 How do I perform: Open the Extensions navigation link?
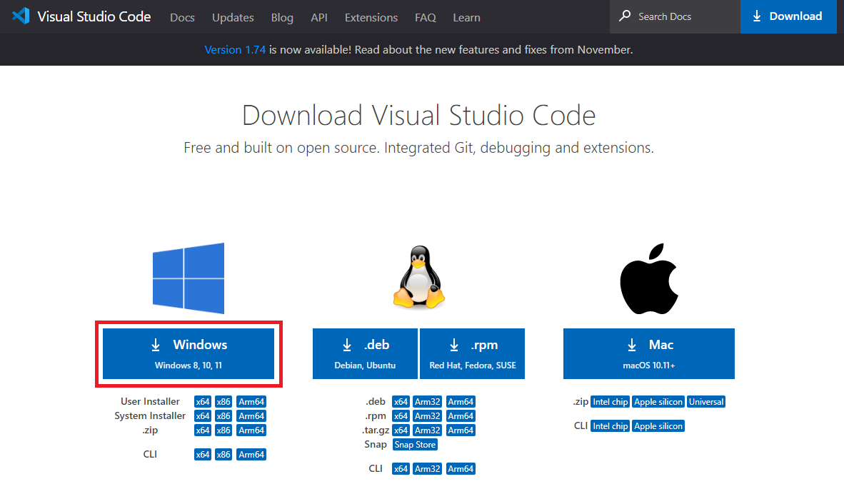coord(371,17)
